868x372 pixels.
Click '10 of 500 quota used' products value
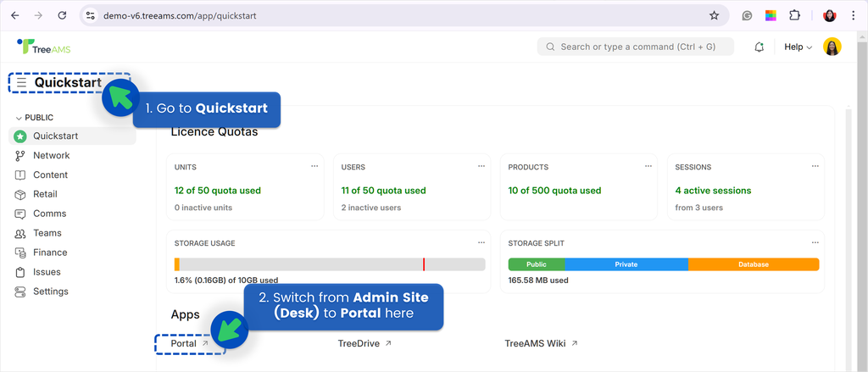[554, 191]
